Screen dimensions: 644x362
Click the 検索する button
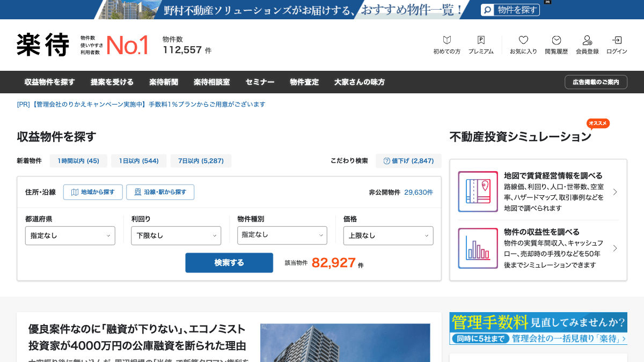coord(229,263)
